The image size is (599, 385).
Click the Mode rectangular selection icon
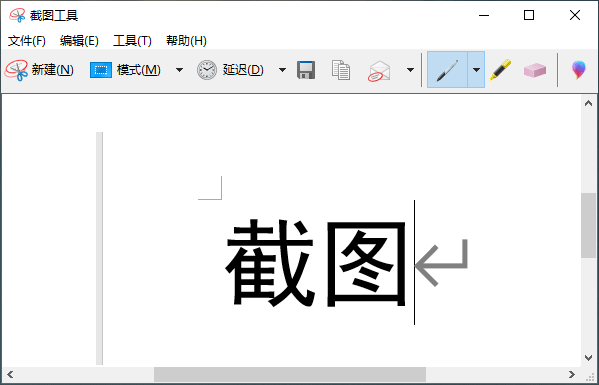[101, 70]
